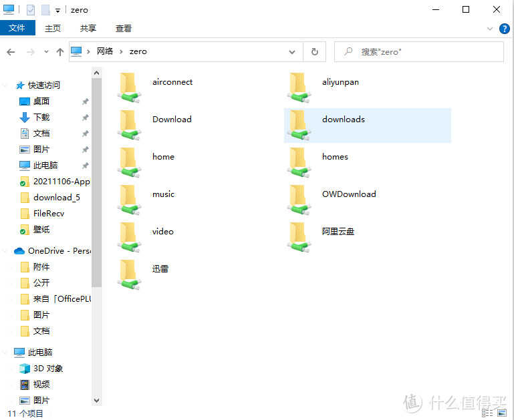Image resolution: width=514 pixels, height=420 pixels.
Task: Switch to large icons view button
Action: (x=502, y=413)
